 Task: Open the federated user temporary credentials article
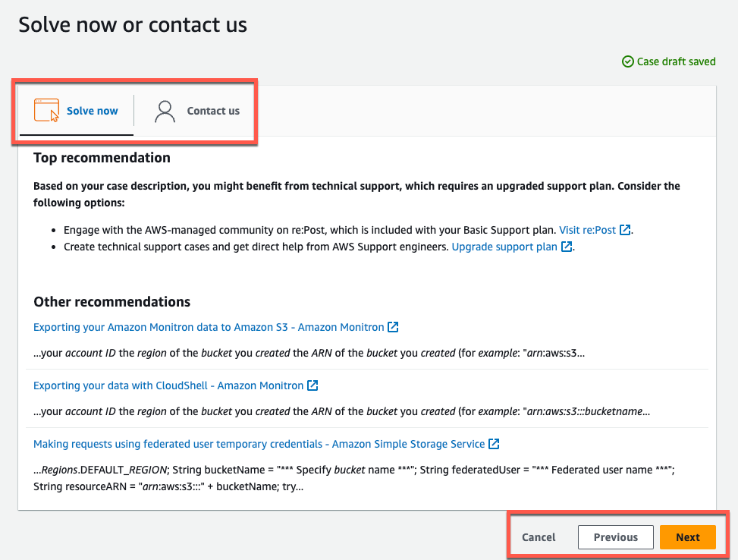[x=258, y=443]
